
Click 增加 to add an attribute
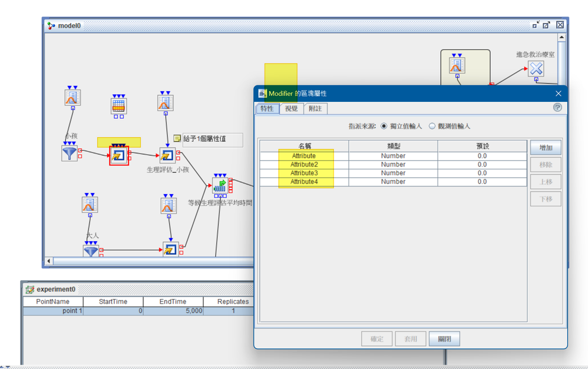(546, 148)
